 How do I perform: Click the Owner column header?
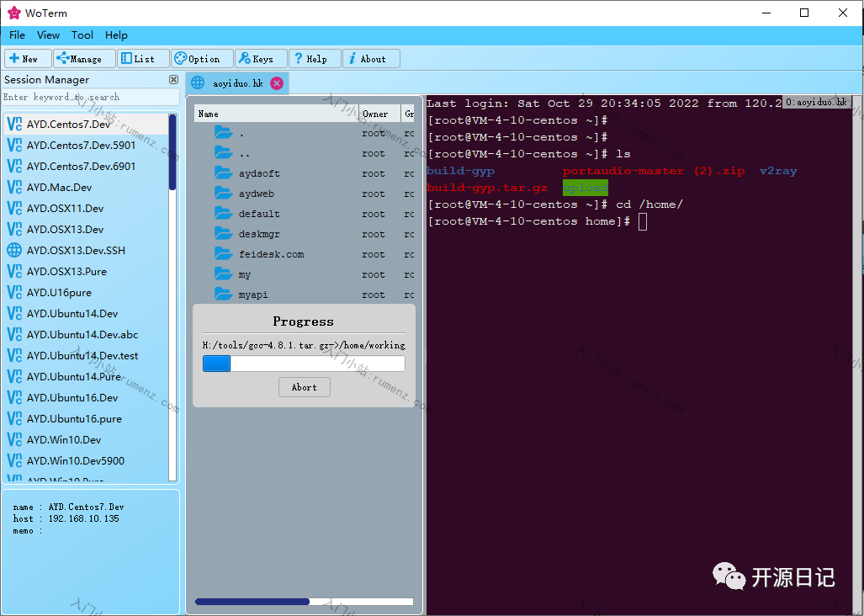click(379, 114)
